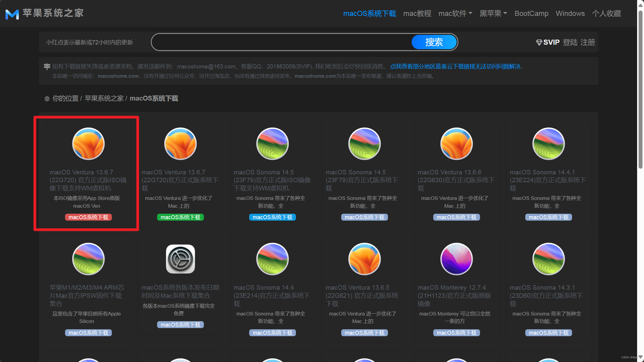Viewport: 644px width, 362px height.
Task: Open macOS Sonoma 14.4 (23E214) icon
Action: click(x=273, y=259)
